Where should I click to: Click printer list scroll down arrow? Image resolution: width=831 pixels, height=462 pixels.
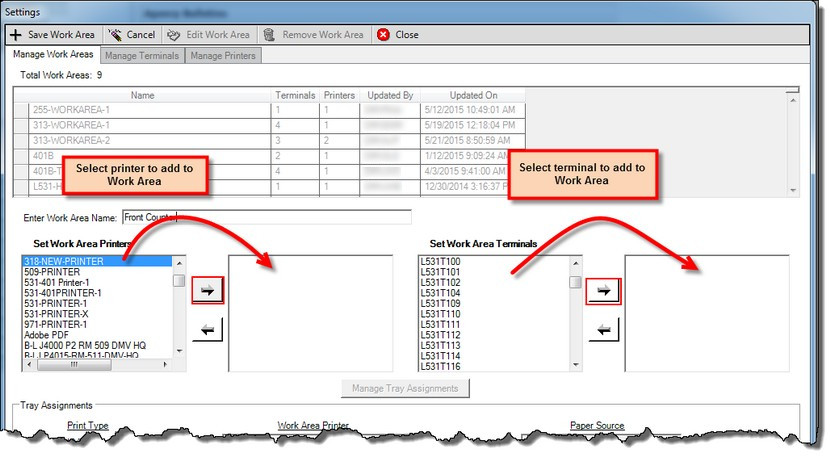pyautogui.click(x=179, y=351)
